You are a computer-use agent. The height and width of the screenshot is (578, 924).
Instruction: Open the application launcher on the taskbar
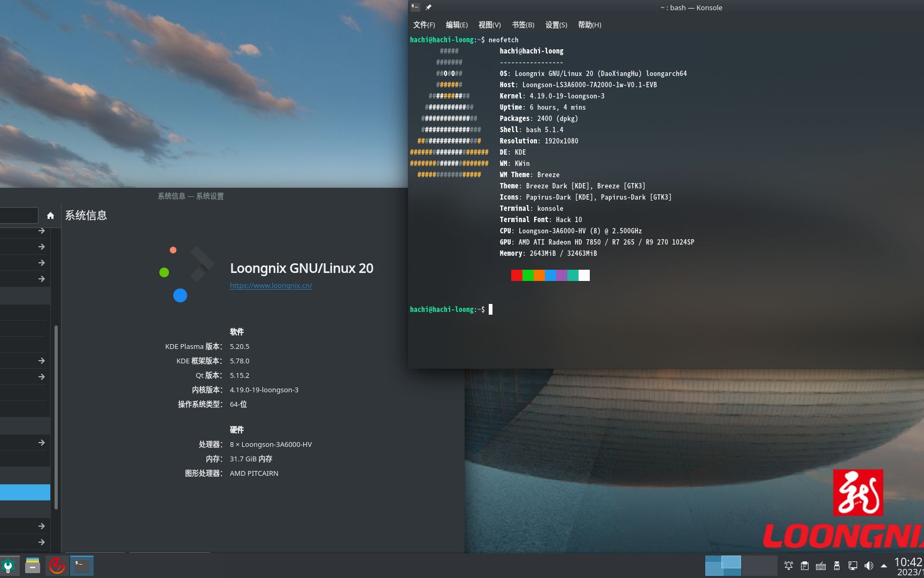tap(7, 565)
